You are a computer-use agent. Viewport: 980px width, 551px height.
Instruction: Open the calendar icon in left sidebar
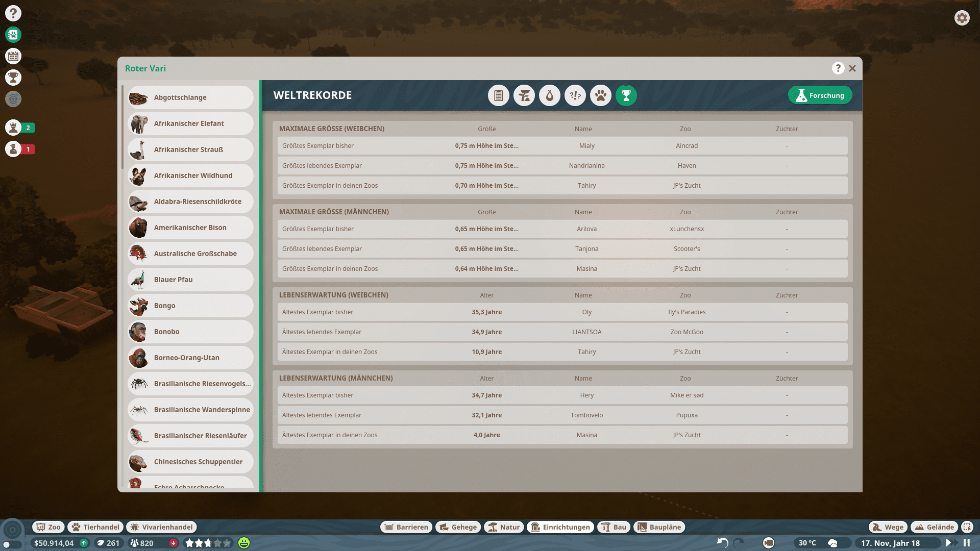click(13, 56)
